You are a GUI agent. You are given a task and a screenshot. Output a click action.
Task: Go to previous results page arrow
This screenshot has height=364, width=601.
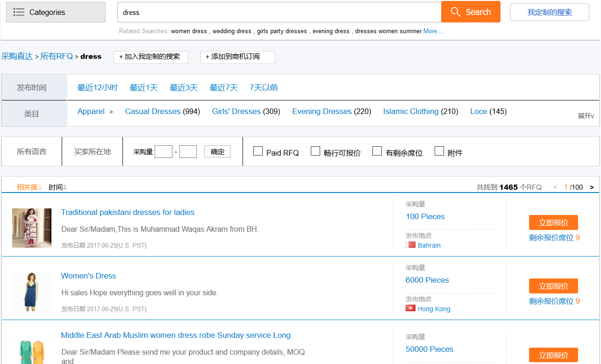click(555, 187)
